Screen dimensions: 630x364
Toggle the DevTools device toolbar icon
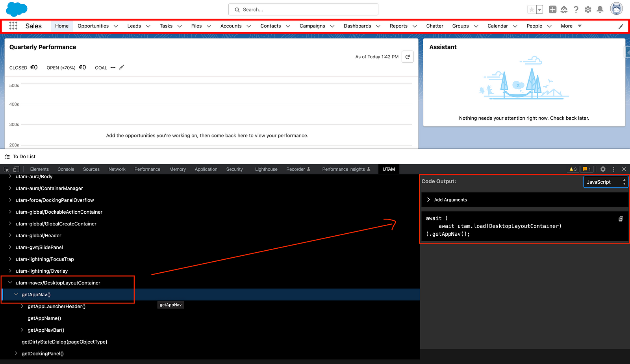click(x=16, y=169)
